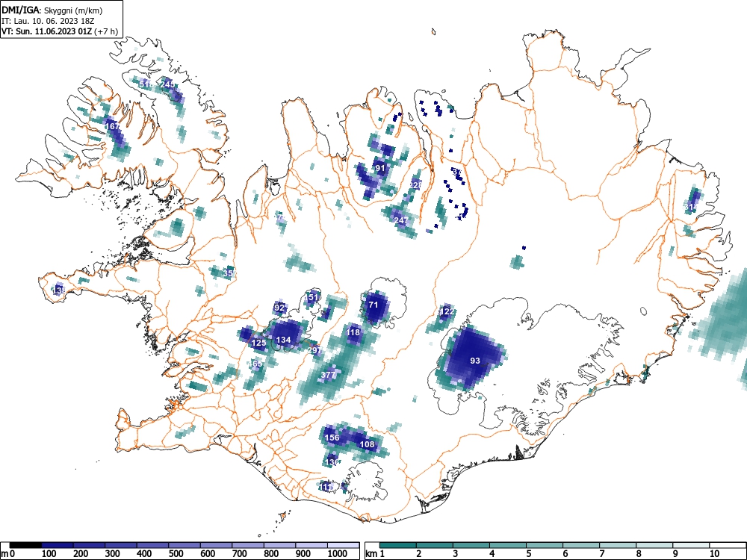Click the visibility value 93 on the map
The height and width of the screenshot is (560, 747).
tap(475, 361)
